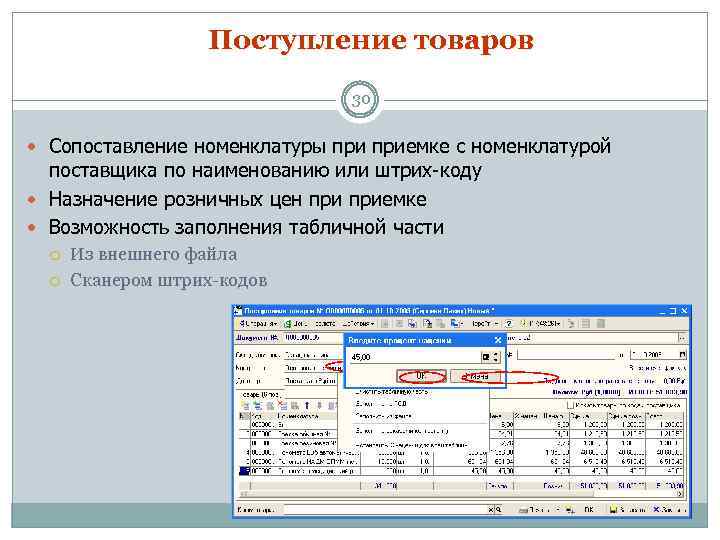The height and width of the screenshot is (540, 720).
Task: Open the calendar picker of the date field
Action: coord(683,354)
